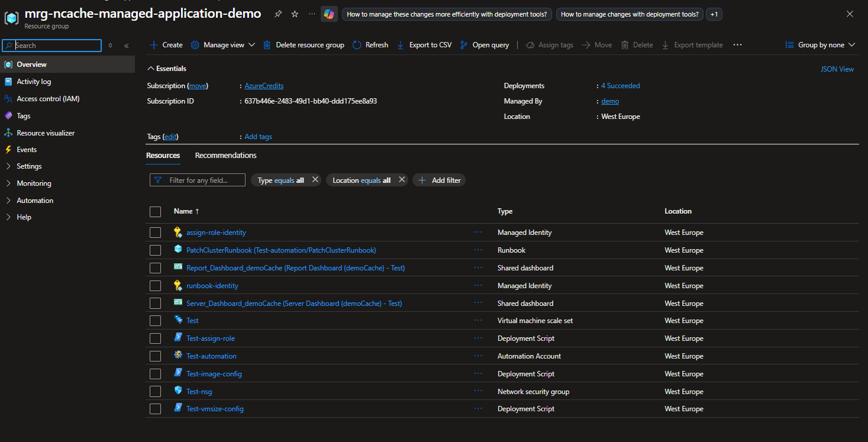Open row options for assign-role-identity

click(478, 233)
